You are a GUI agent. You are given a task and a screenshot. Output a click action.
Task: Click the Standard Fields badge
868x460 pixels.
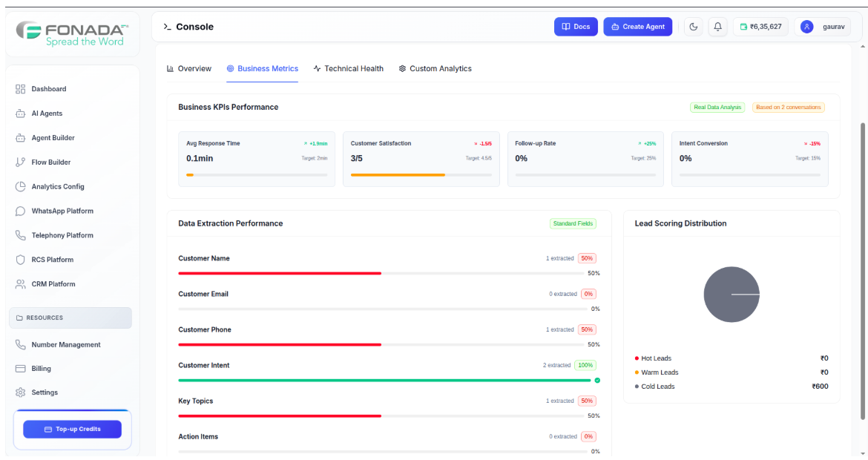point(573,223)
